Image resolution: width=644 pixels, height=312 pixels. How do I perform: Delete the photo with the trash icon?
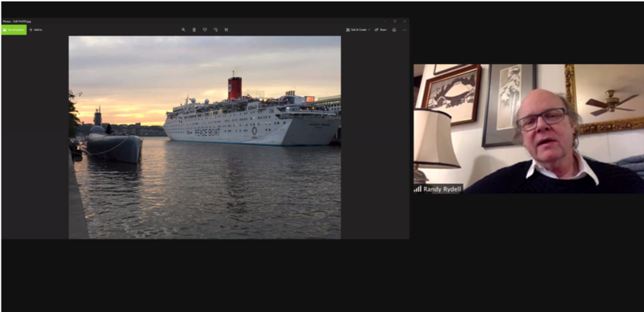tap(194, 29)
